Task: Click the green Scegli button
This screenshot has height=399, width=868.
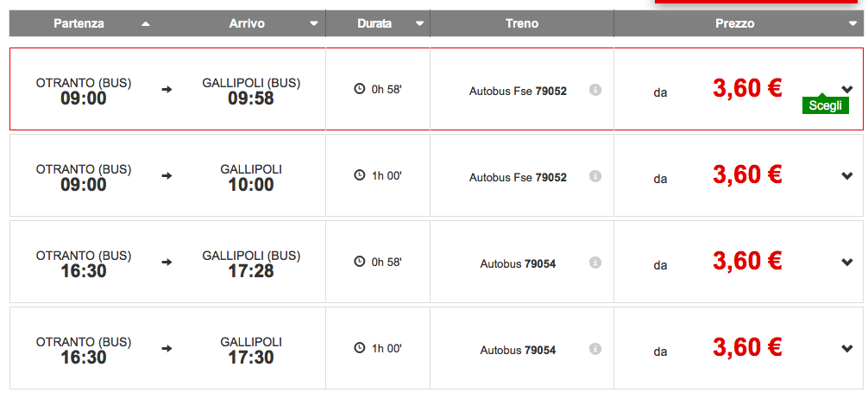Action: (826, 105)
